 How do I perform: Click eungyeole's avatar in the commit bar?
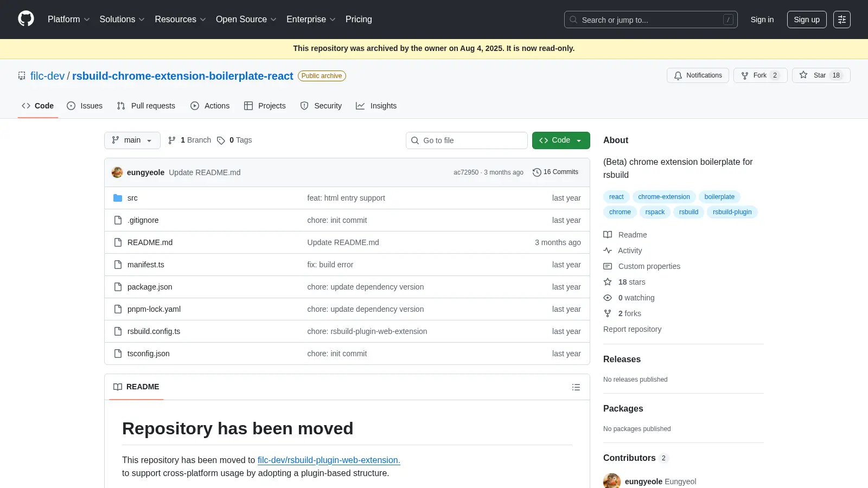pyautogui.click(x=117, y=172)
